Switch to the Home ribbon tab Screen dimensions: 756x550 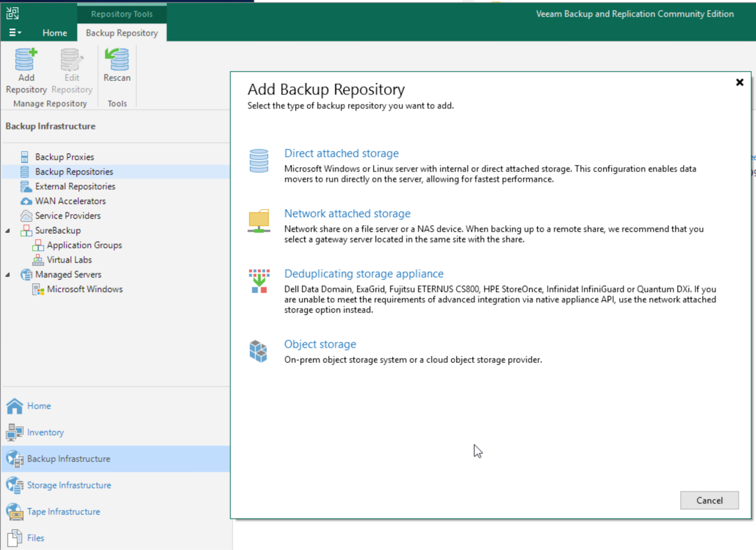pos(55,33)
